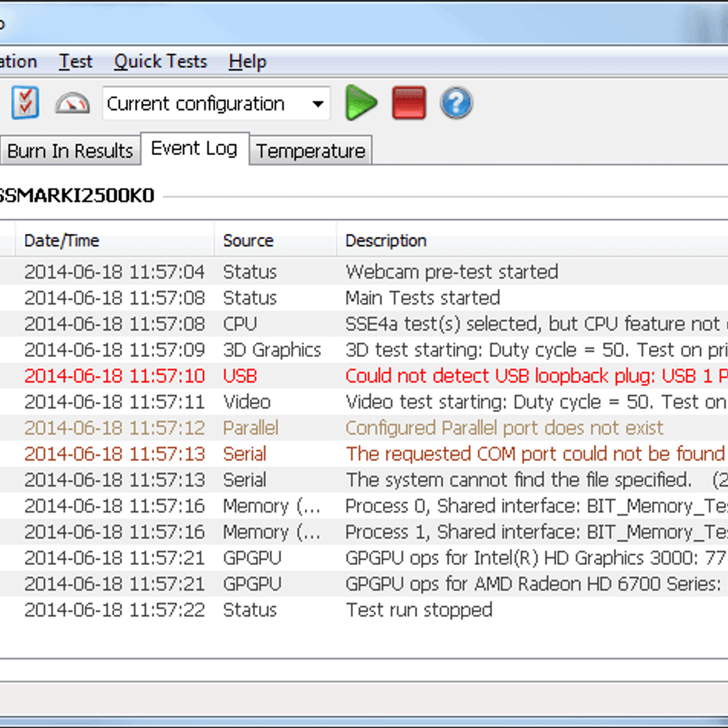This screenshot has height=728, width=728.
Task: Sort by the Description column header
Action: coord(532,240)
